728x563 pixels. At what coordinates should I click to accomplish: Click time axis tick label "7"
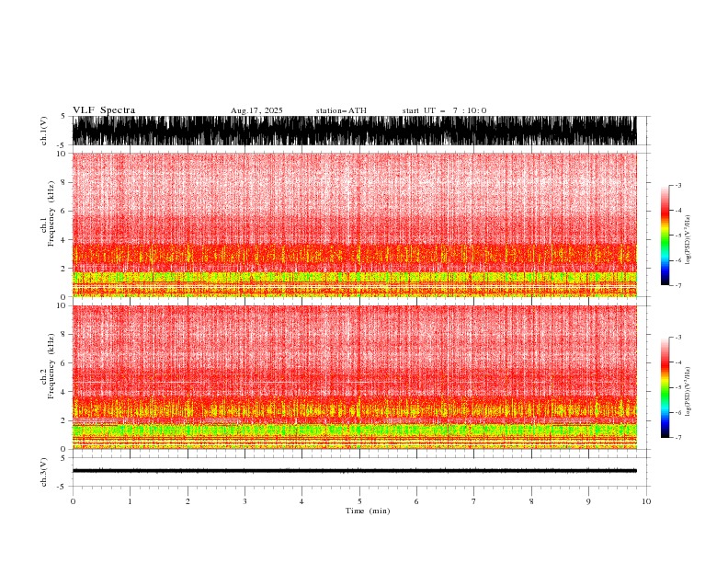[474, 501]
